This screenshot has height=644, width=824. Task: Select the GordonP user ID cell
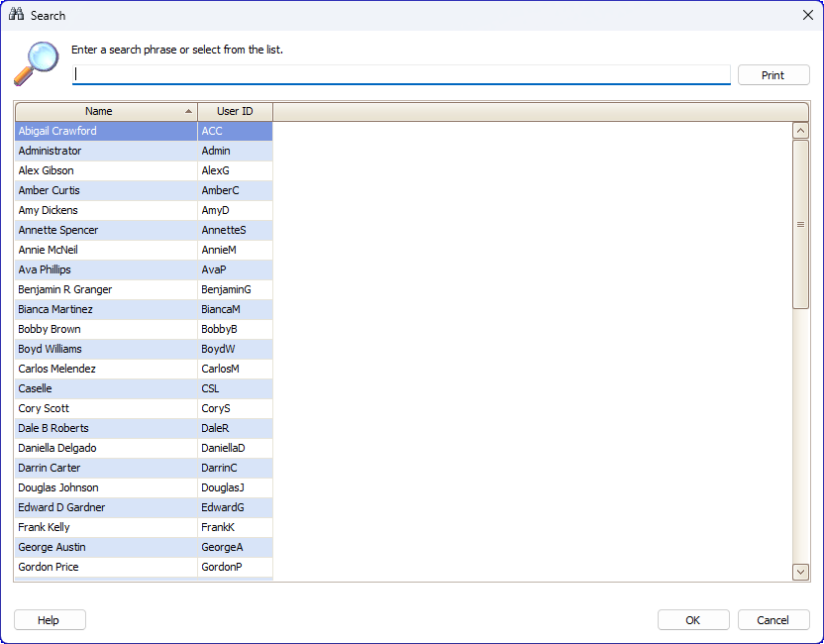pyautogui.click(x=235, y=567)
